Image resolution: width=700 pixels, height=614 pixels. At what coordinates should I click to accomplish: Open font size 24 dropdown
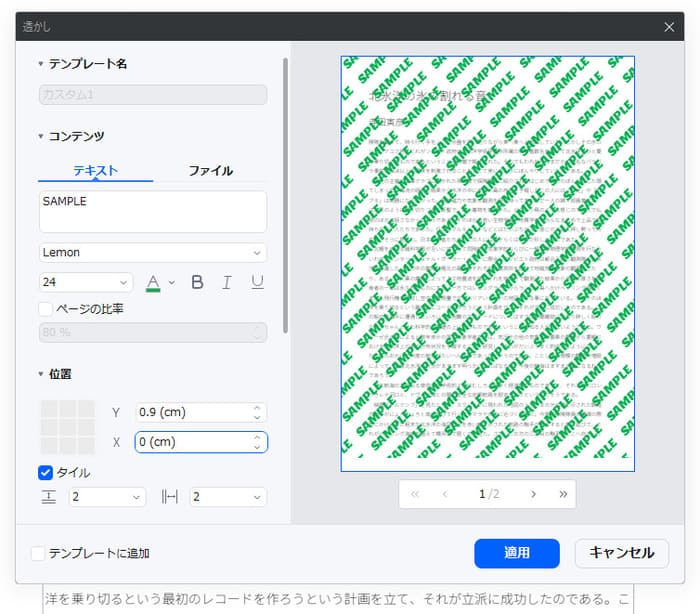[x=86, y=283]
